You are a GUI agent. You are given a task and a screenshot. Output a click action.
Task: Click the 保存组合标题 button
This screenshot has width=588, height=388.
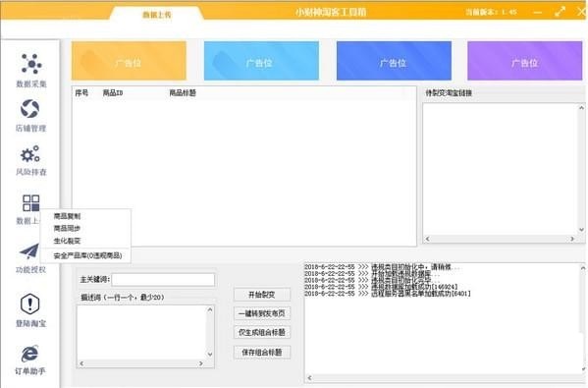click(262, 352)
